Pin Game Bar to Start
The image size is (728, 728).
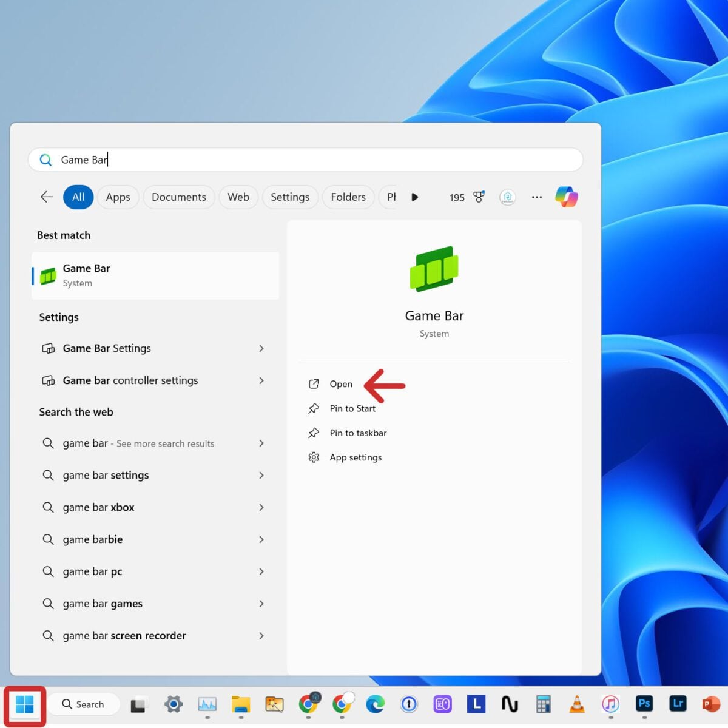[352, 408]
